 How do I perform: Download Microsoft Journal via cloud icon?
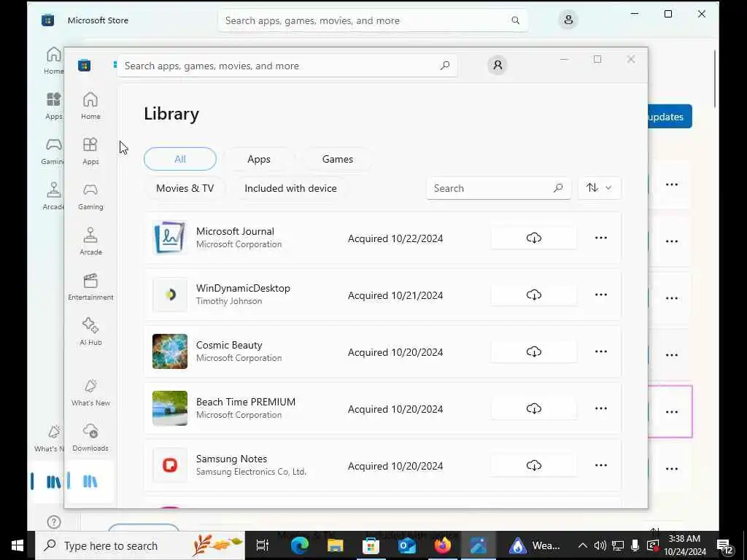533,238
